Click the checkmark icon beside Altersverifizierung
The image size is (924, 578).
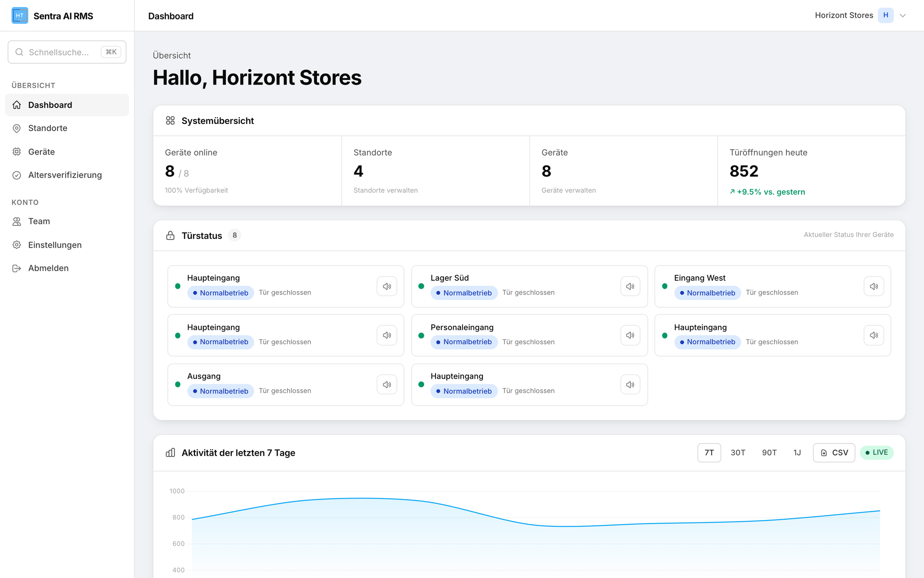[17, 175]
